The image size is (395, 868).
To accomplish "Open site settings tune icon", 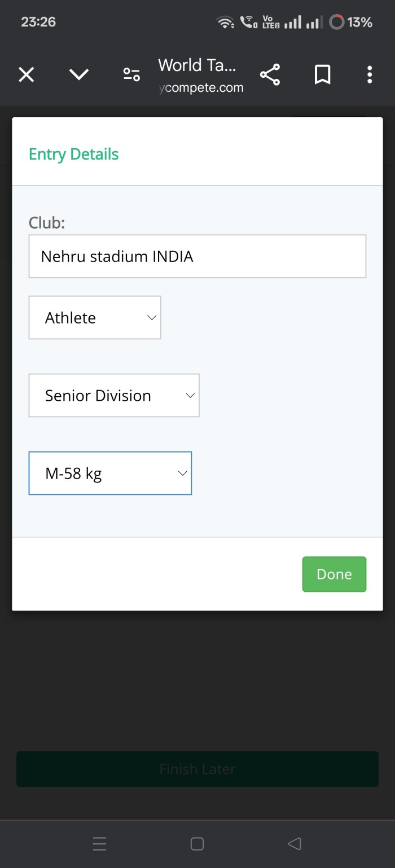I will [x=131, y=74].
